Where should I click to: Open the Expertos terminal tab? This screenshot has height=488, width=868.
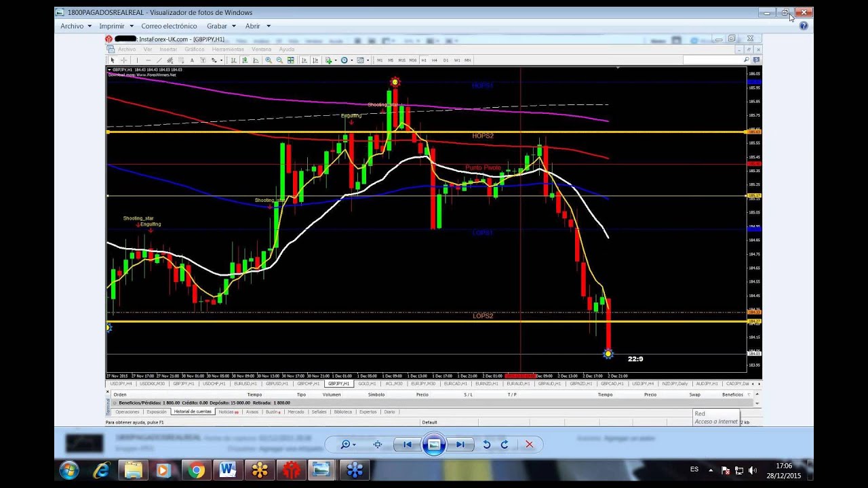pos(368,411)
